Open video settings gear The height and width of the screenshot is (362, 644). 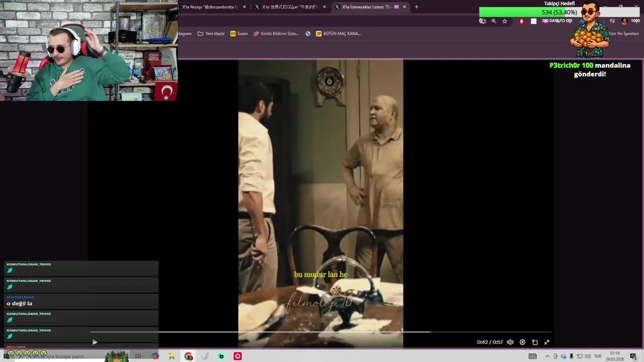point(522,342)
